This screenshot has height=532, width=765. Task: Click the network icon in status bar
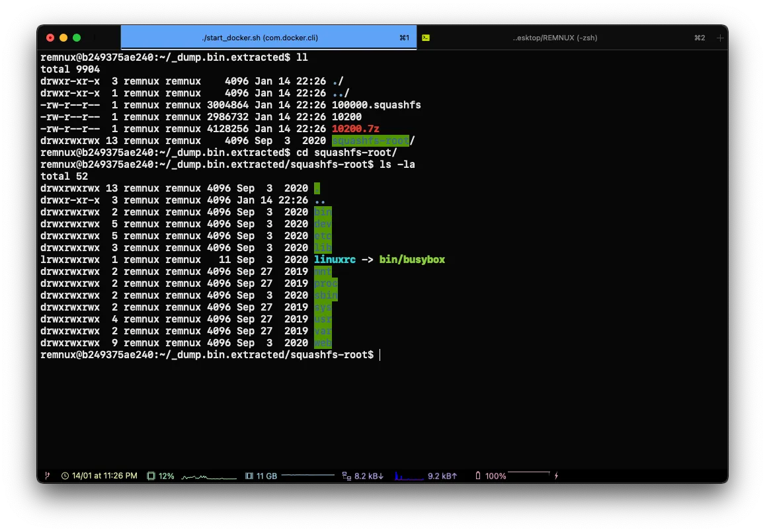[346, 476]
